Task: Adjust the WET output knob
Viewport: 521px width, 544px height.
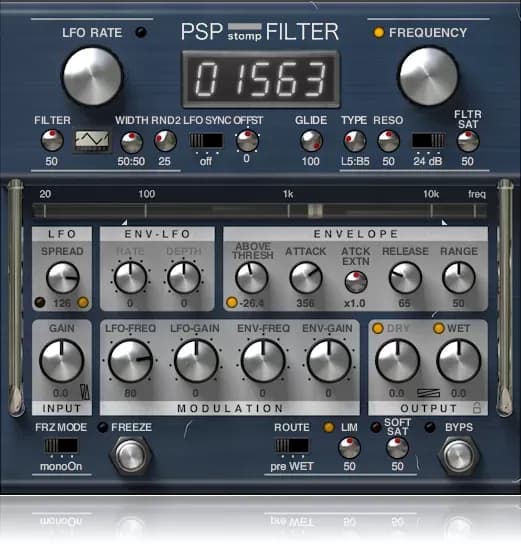Action: 459,361
